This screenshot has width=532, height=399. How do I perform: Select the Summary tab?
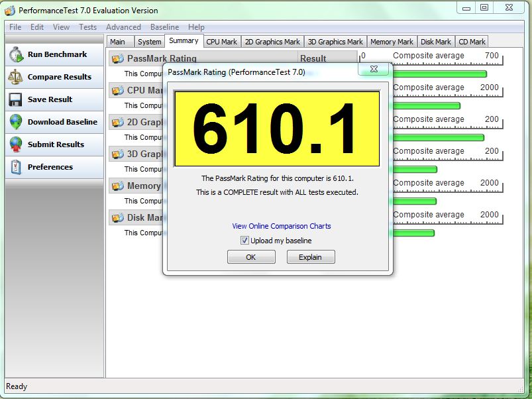pos(184,40)
